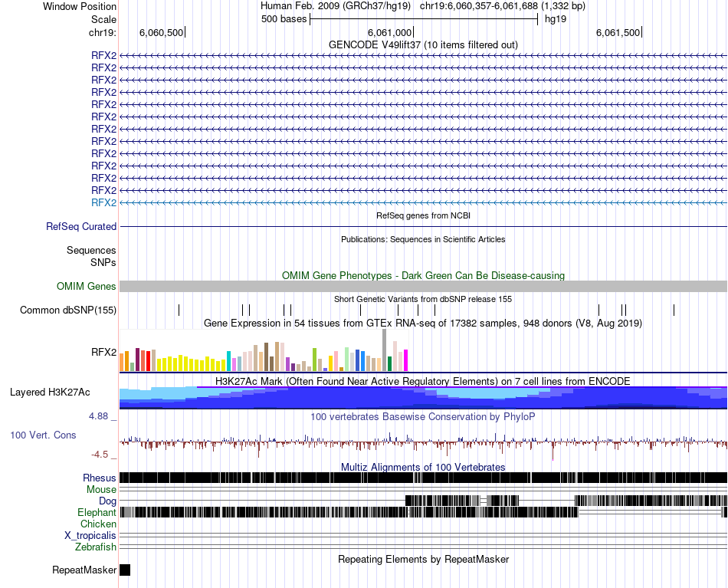Click the Common dbSNP(155) label
Image resolution: width=728 pixels, height=588 pixels.
pyautogui.click(x=67, y=310)
